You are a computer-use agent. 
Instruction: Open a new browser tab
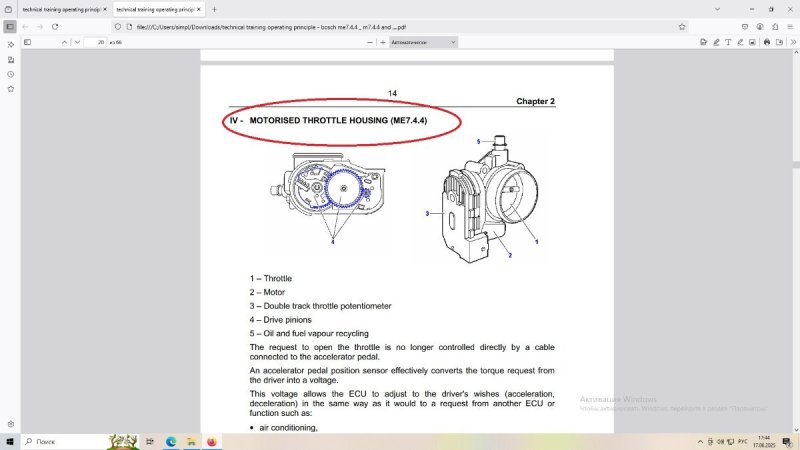coord(214,9)
